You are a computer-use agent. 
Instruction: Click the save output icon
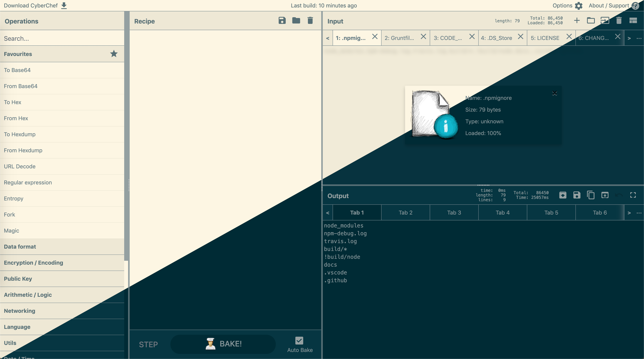(x=576, y=195)
